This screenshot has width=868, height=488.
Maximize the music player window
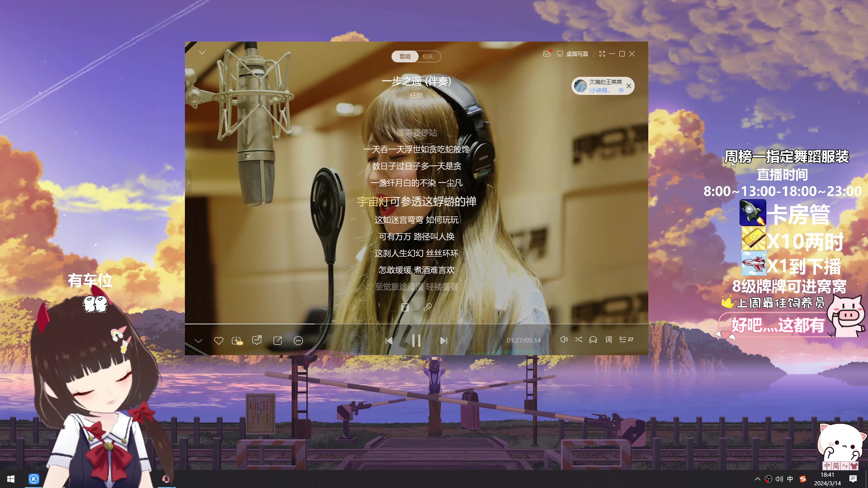(622, 54)
